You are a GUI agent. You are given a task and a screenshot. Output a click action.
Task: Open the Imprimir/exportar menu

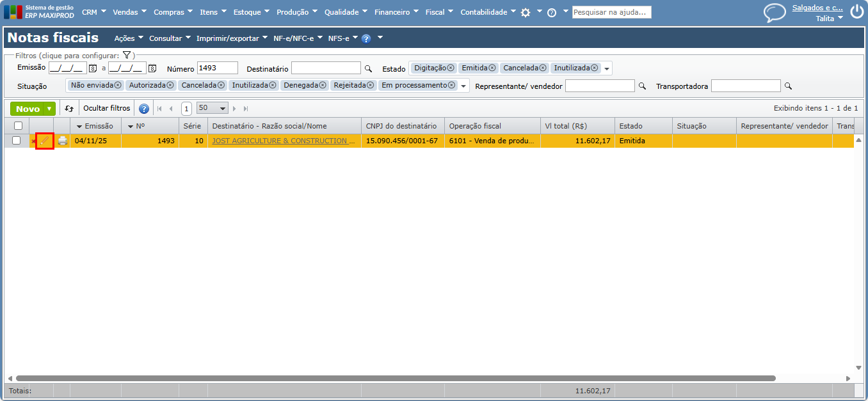pyautogui.click(x=232, y=38)
